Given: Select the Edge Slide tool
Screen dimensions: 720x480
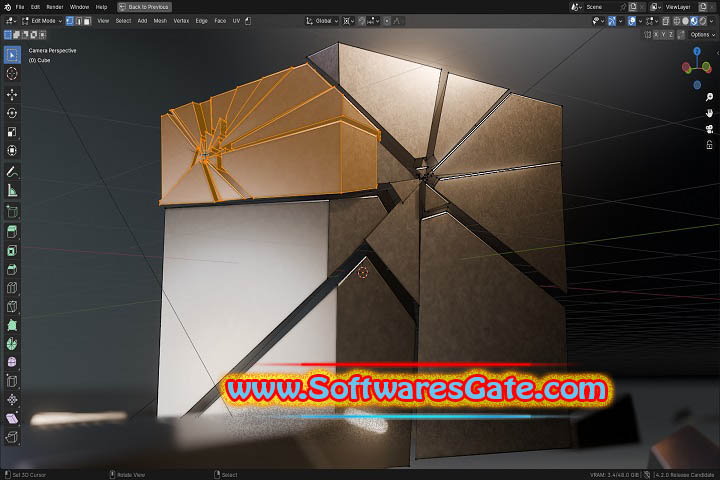Looking at the screenshot, I should pos(12,381).
